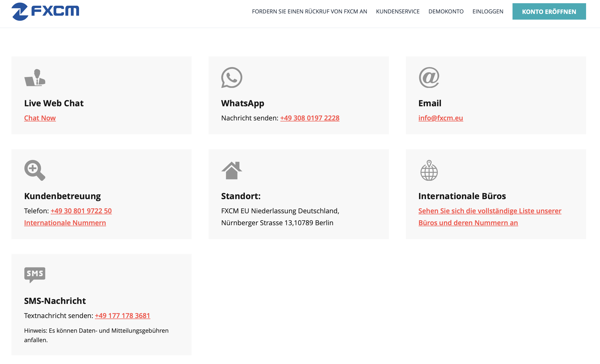The image size is (600, 364).
Task: Select DEMOKONTO in the navigation menu
Action: 446,11
